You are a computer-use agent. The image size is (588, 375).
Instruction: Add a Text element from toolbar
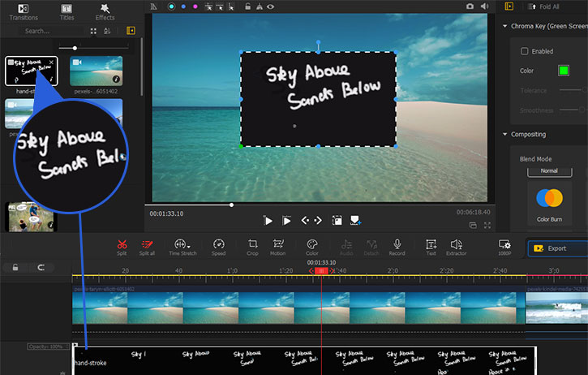[x=431, y=244]
